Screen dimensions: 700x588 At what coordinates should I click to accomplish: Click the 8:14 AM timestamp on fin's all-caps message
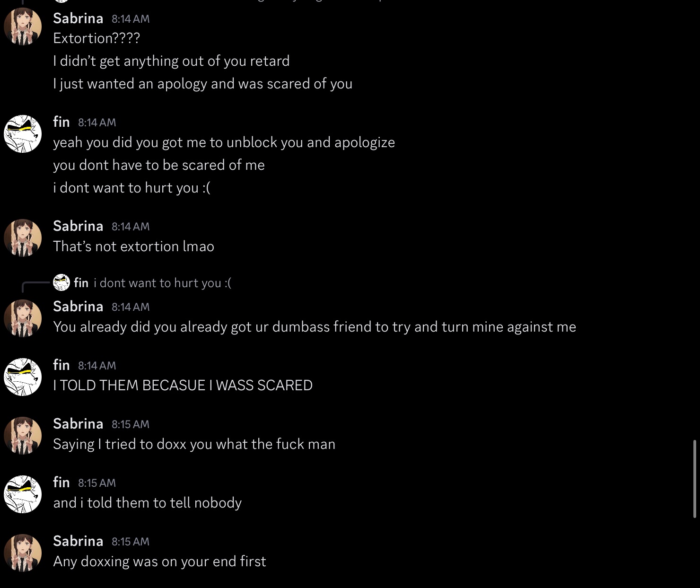(x=96, y=365)
